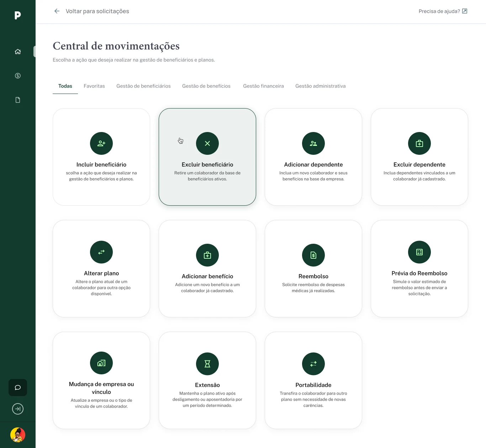Click the Extensão card title

point(207,385)
